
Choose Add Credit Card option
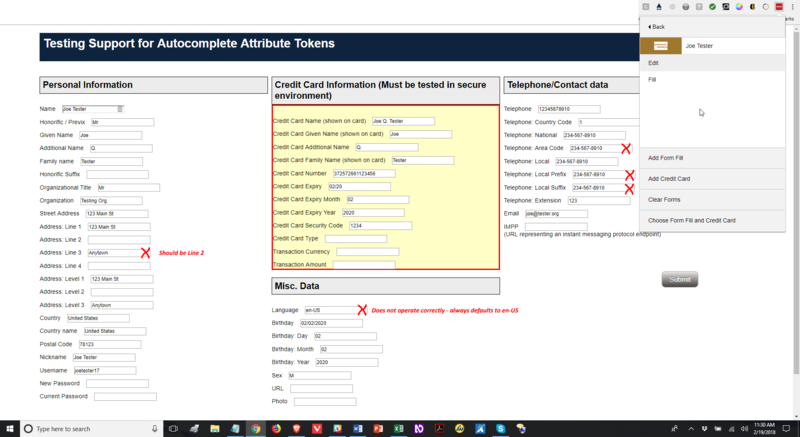(x=669, y=178)
